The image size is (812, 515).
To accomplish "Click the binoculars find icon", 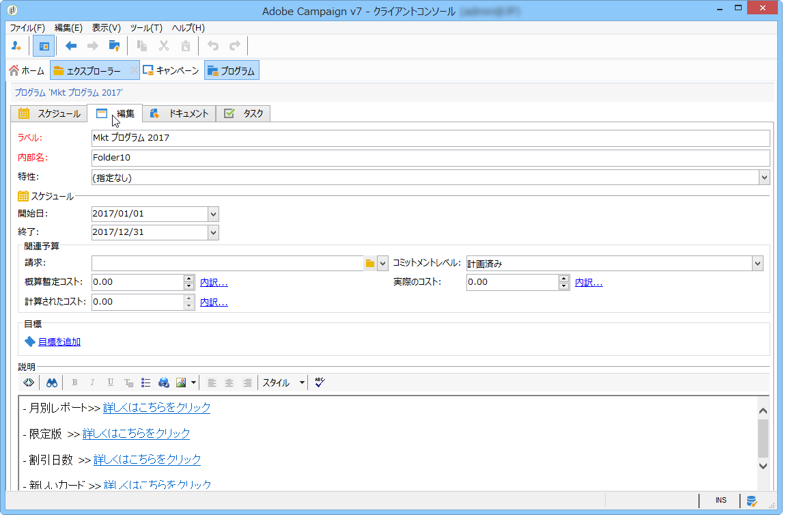I will pyautogui.click(x=52, y=383).
